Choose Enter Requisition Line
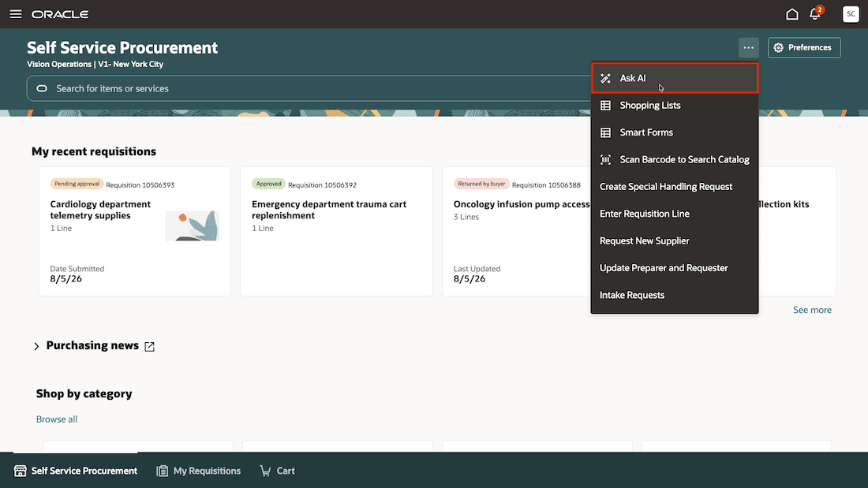This screenshot has width=868, height=488. click(674, 214)
